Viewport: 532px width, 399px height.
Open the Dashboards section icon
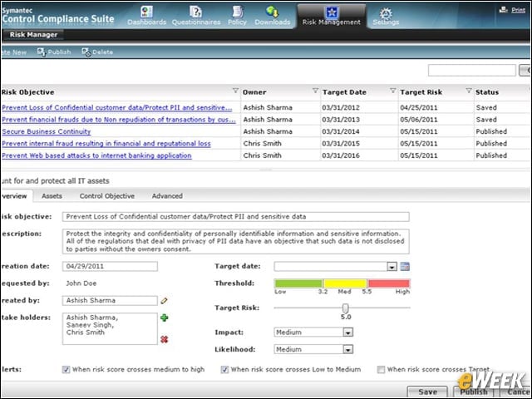point(146,12)
